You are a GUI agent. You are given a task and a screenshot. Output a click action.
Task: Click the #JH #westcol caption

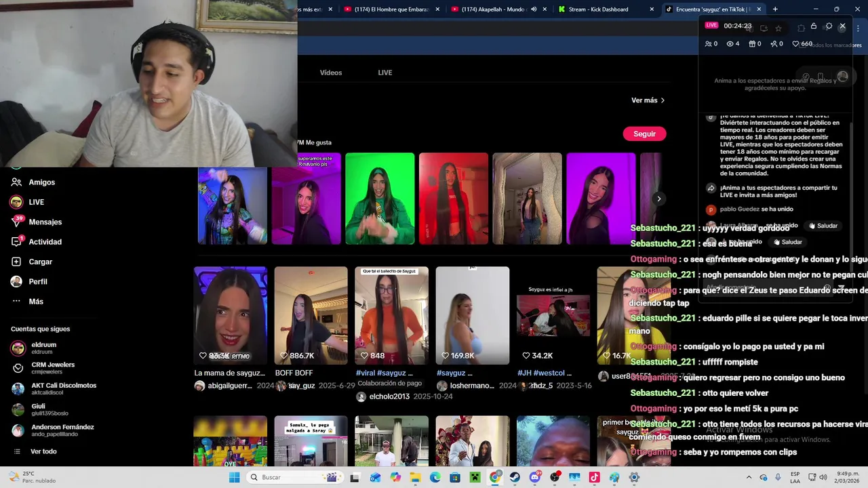[x=545, y=373]
